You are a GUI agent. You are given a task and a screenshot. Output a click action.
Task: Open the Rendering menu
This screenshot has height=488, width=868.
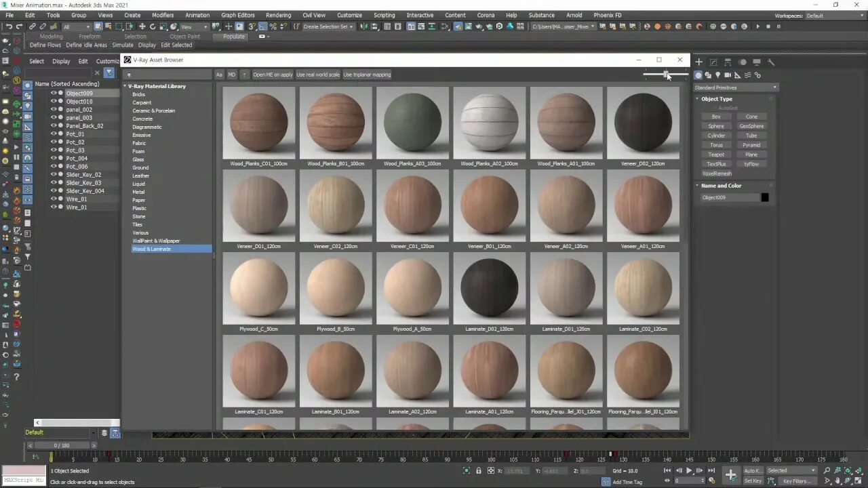click(278, 15)
